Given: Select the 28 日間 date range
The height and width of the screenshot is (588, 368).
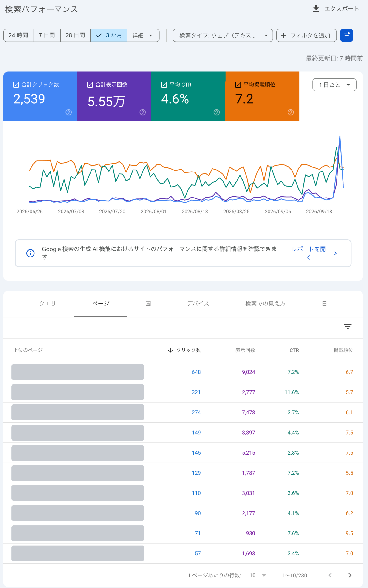Looking at the screenshot, I should coord(75,35).
